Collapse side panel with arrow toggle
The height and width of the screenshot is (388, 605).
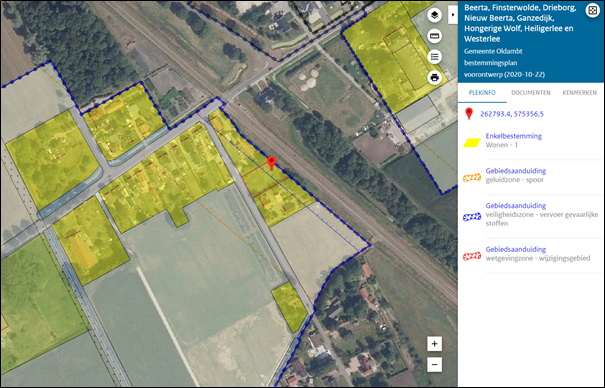(x=453, y=15)
